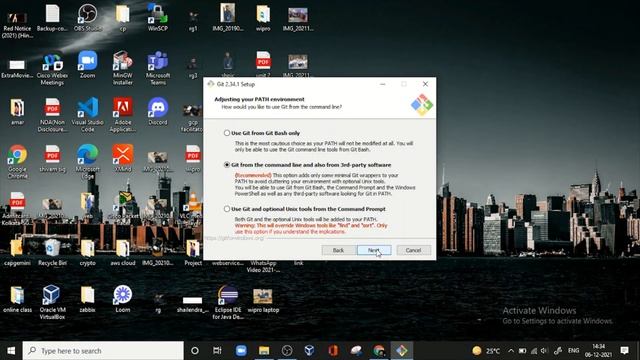Screen dimensions: 640x360
Task: Open the NDA(Non Disclosure PDF file
Action: pyautogui.click(x=52, y=115)
